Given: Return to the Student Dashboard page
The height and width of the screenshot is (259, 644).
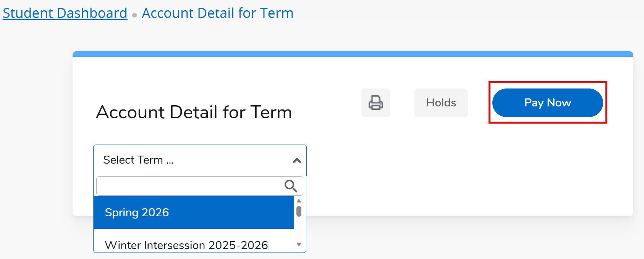Looking at the screenshot, I should click(65, 13).
